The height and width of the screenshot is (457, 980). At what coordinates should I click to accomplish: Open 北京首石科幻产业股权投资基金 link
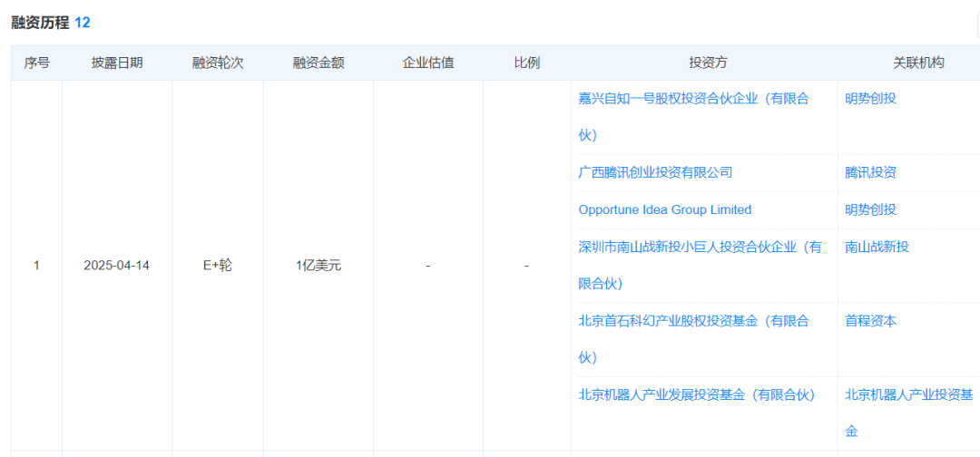pyautogui.click(x=694, y=340)
